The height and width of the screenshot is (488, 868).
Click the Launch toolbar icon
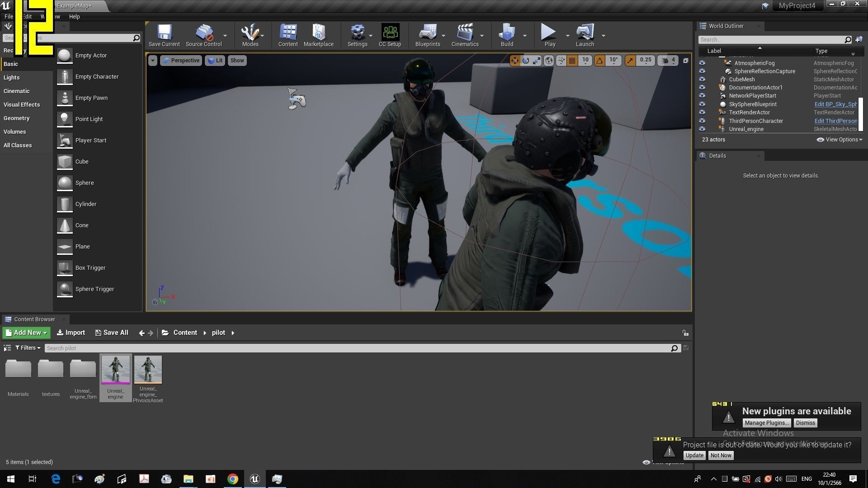pos(585,35)
